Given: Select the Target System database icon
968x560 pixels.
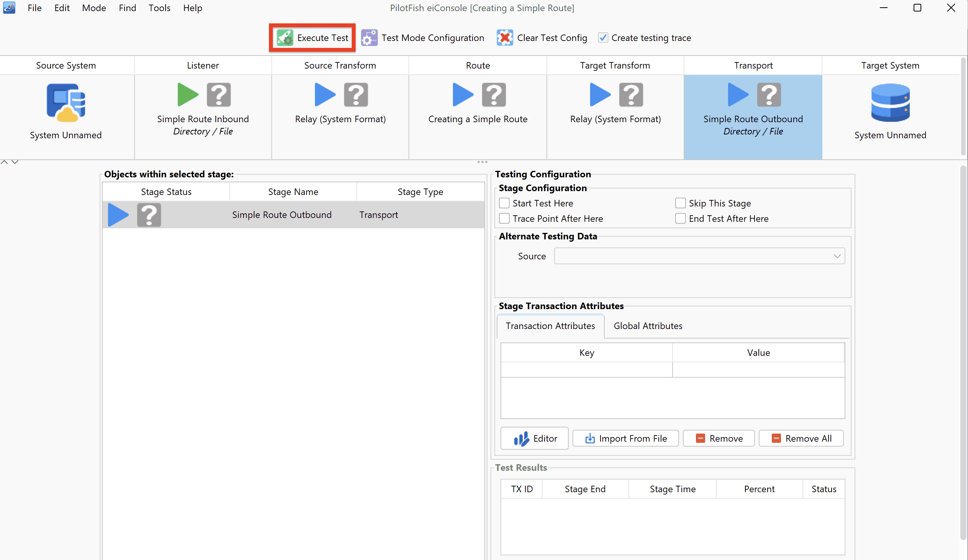Looking at the screenshot, I should (x=891, y=103).
